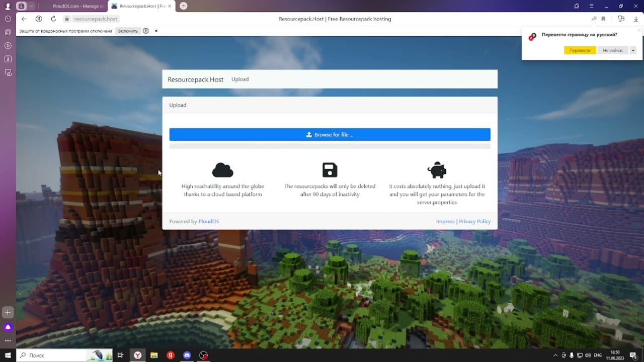Open the browser profile avatar

[8, 6]
